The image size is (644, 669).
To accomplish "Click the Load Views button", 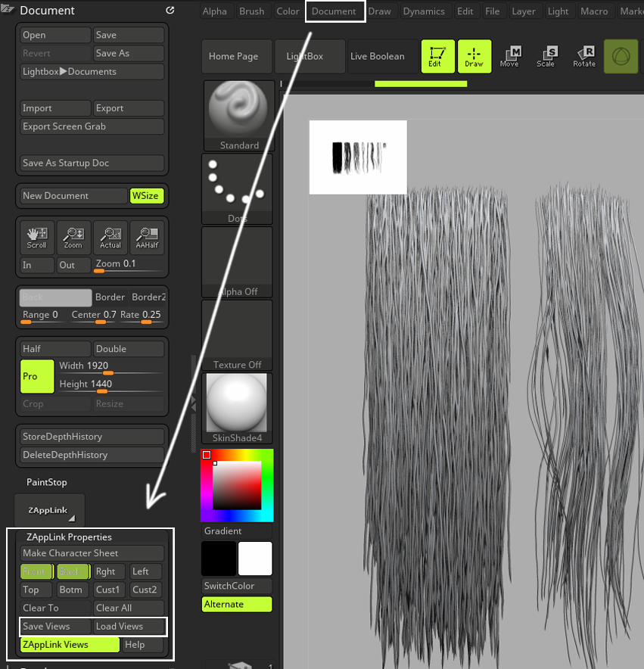I will 129,627.
